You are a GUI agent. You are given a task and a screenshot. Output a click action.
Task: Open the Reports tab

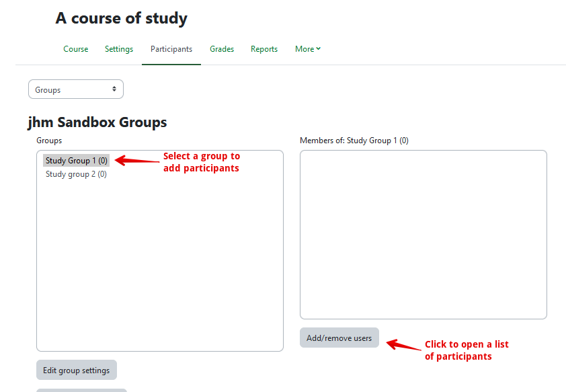pyautogui.click(x=264, y=49)
